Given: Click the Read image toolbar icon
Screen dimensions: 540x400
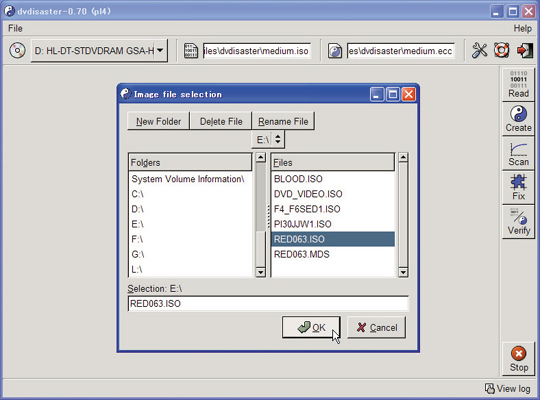Looking at the screenshot, I should [518, 84].
